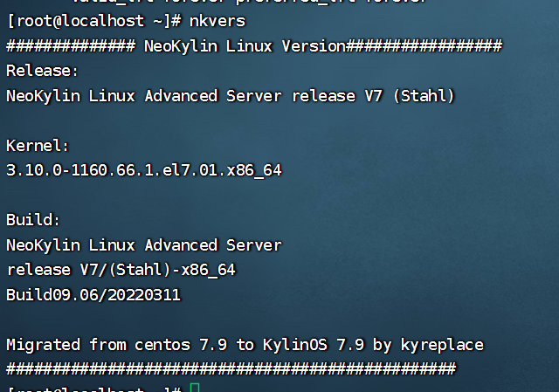Click the hash marks left of NeoKylin header
559x392 pixels.
pos(70,46)
